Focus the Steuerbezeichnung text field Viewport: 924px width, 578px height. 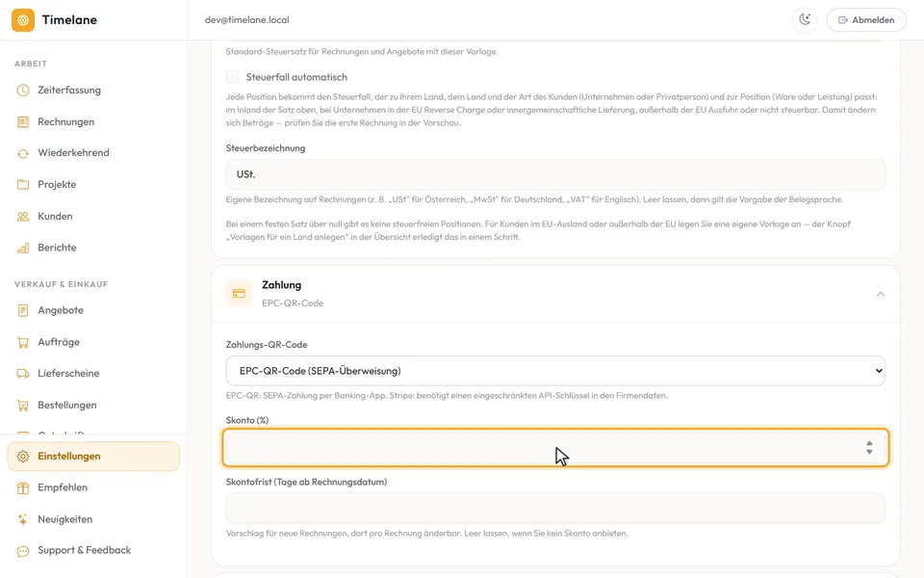coord(555,174)
